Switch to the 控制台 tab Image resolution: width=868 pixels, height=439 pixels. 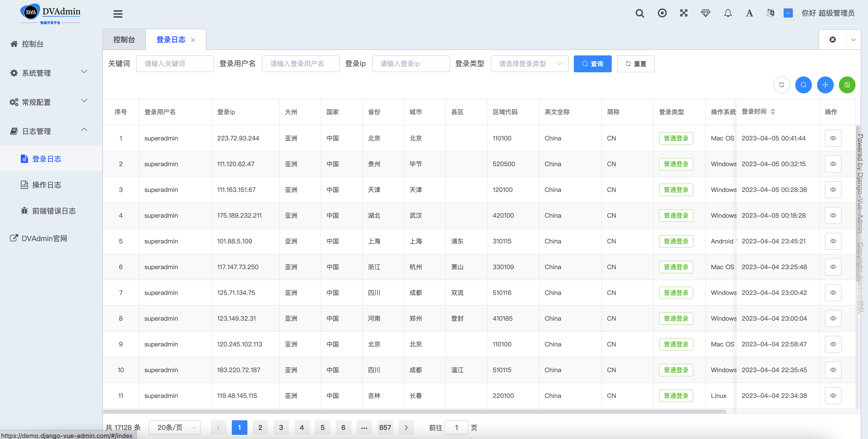coord(124,40)
